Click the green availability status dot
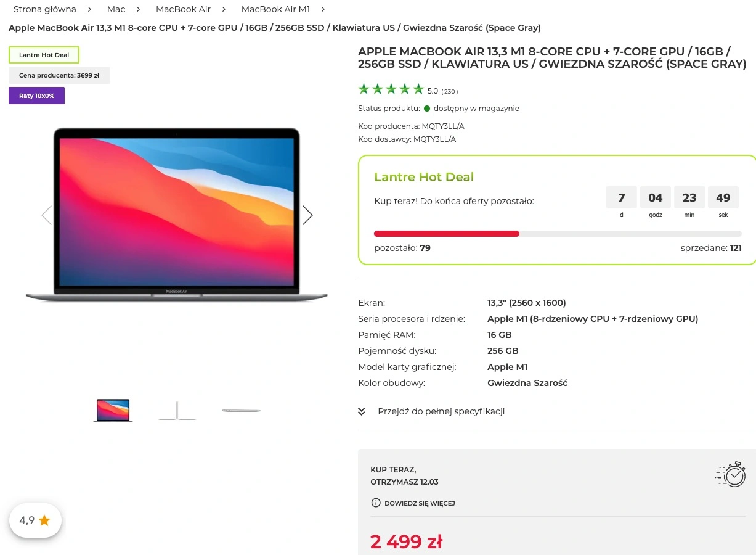The width and height of the screenshot is (756, 555). [427, 109]
